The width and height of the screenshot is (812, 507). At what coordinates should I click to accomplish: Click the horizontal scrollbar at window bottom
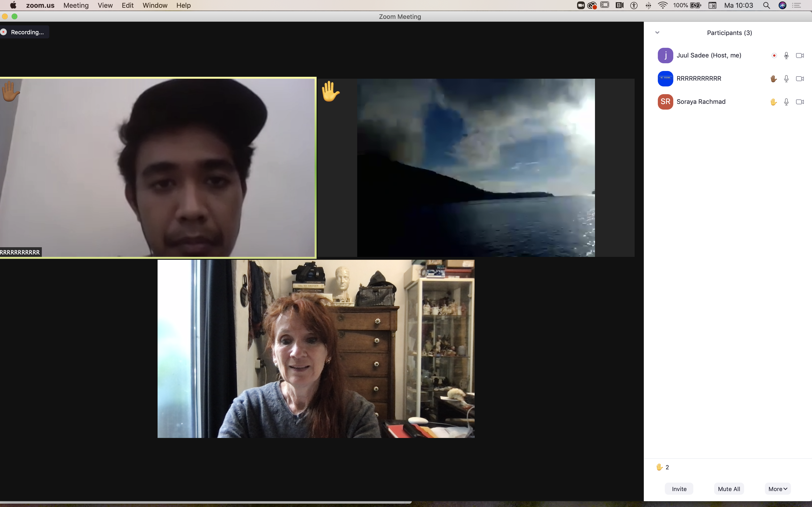coord(205,502)
